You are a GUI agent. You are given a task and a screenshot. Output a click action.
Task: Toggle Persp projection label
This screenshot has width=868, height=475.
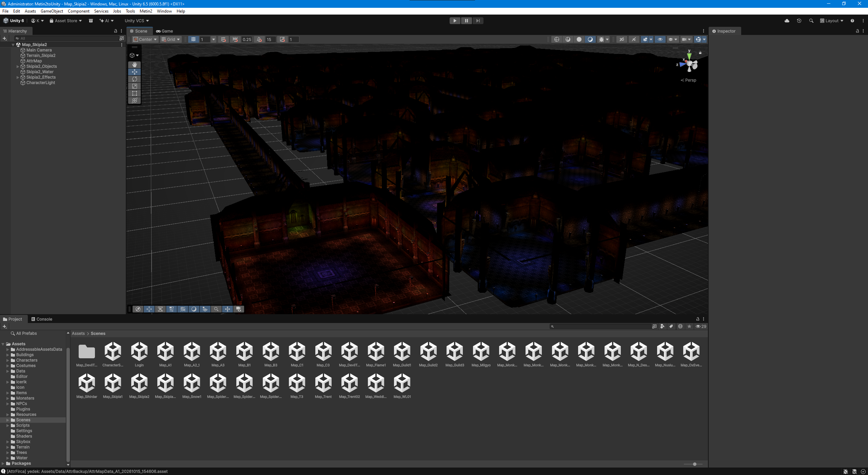(x=688, y=80)
